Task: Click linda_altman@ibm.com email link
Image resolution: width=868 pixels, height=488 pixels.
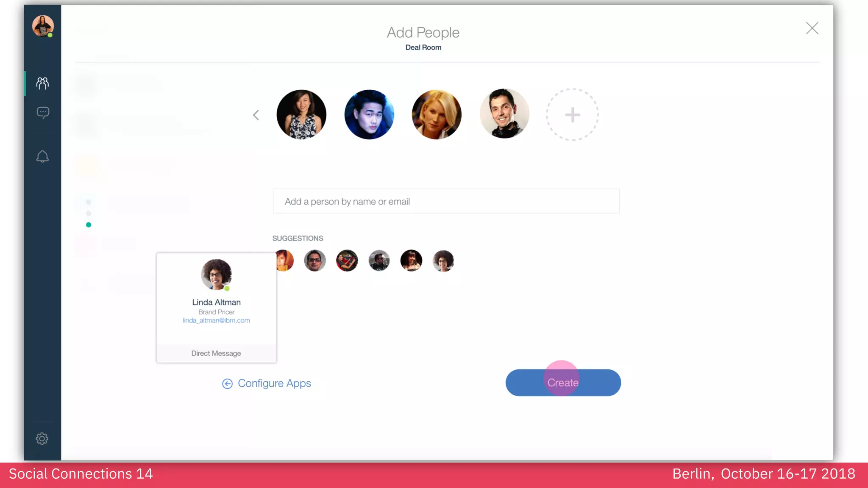Action: pyautogui.click(x=216, y=320)
